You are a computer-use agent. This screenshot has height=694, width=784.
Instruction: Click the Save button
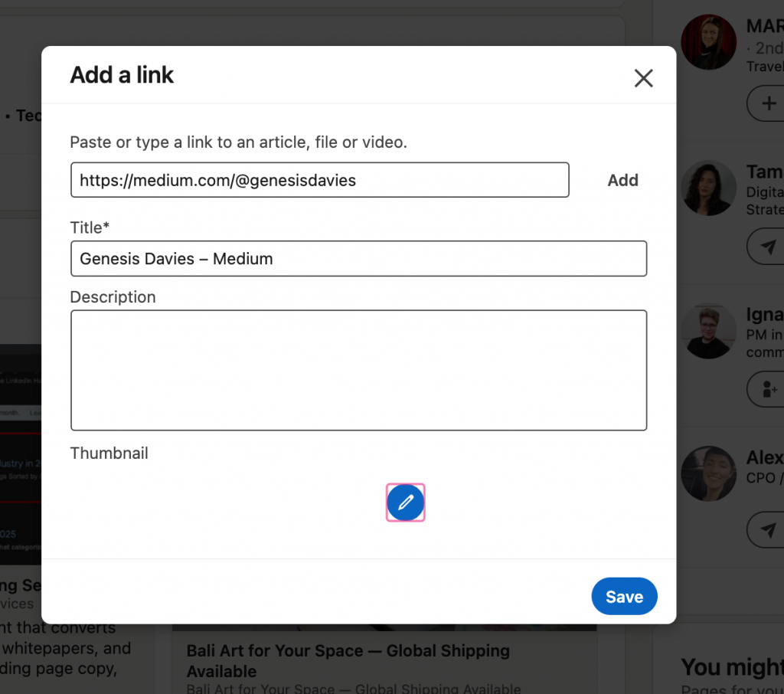coord(624,596)
